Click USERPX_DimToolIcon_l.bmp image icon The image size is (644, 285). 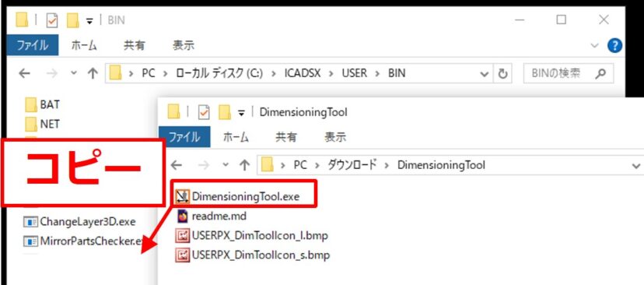[182, 236]
